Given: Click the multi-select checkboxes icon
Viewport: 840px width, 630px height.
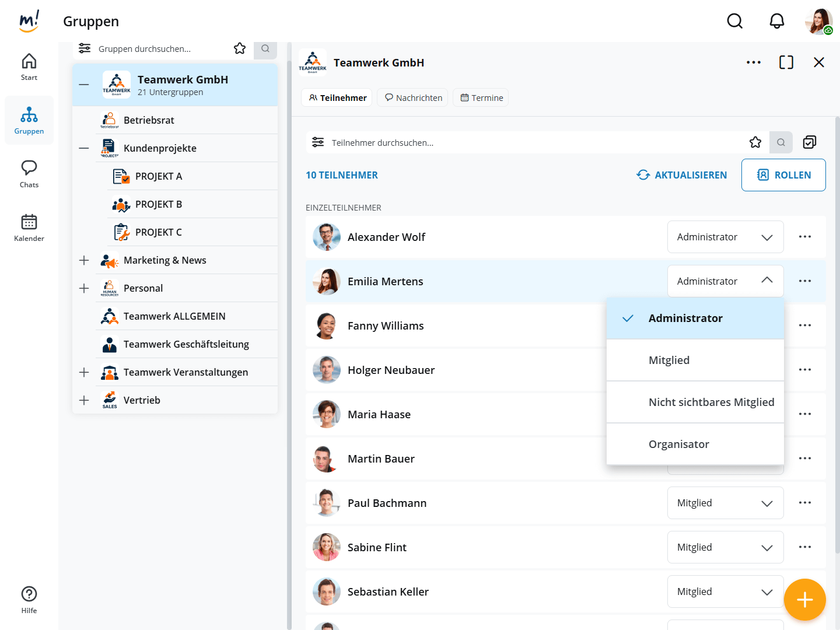Looking at the screenshot, I should [x=810, y=142].
